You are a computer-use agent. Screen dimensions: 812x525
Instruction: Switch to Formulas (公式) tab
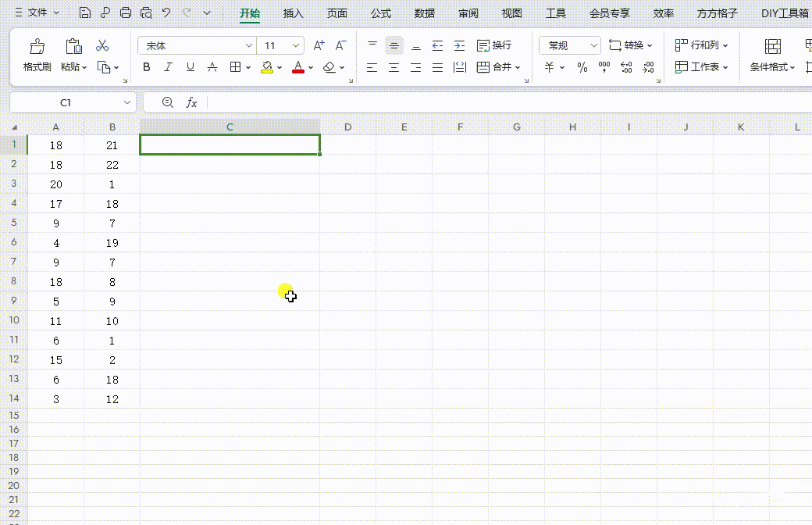381,13
